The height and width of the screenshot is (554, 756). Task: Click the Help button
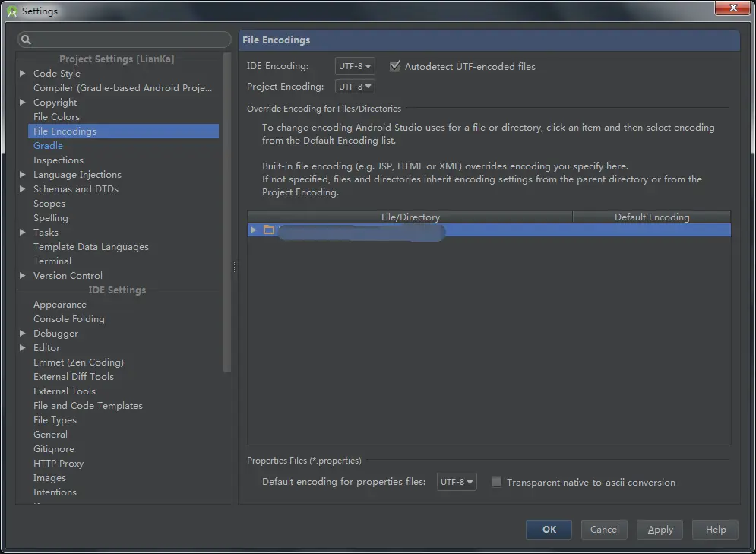(715, 530)
